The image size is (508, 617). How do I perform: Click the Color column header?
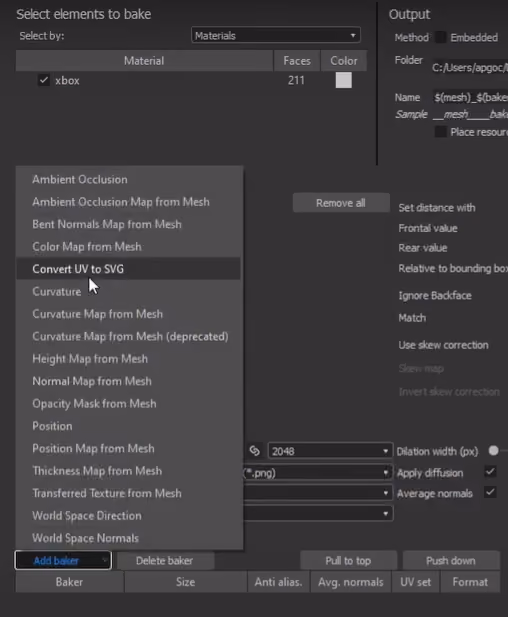point(344,61)
